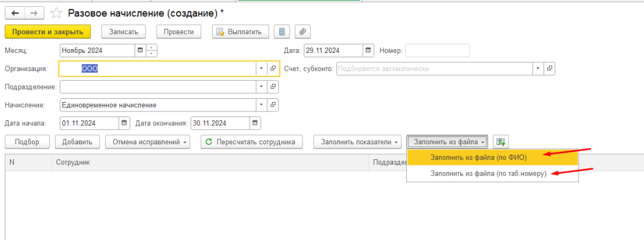Open calendar picker for Дата окончания
The height and width of the screenshot is (240, 644).
coord(255,123)
